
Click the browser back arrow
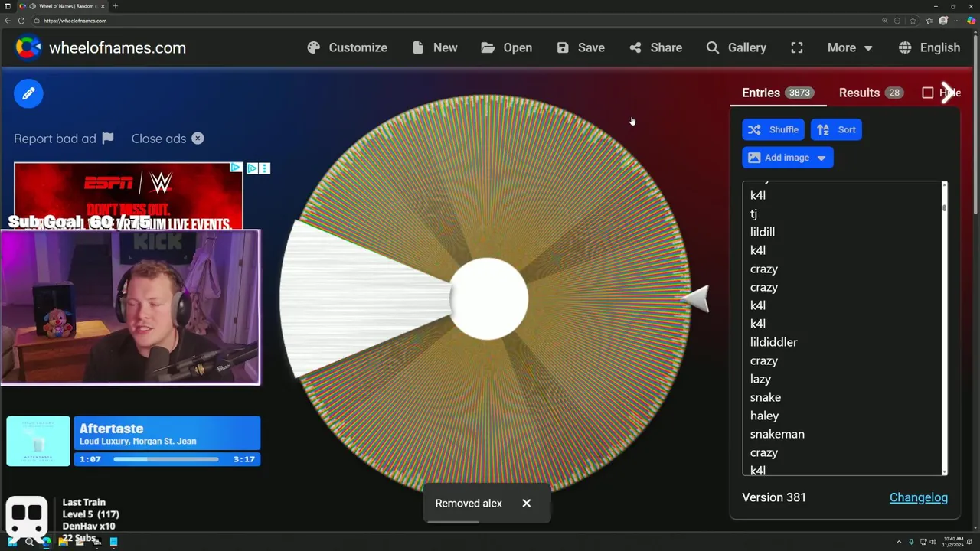[8, 21]
